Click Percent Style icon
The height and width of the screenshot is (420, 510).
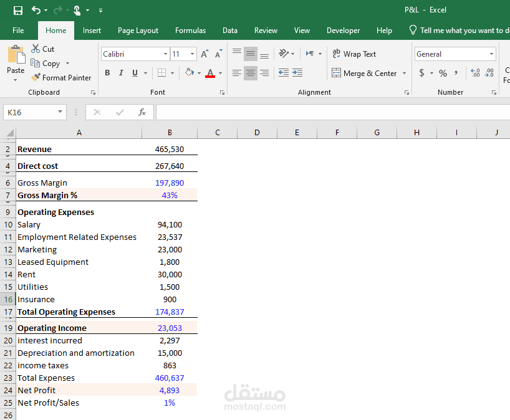443,73
